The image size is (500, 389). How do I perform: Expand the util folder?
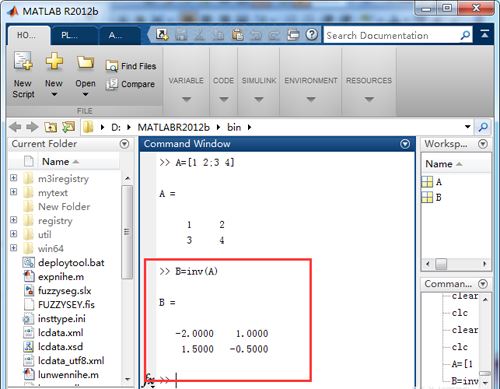[x=14, y=234]
